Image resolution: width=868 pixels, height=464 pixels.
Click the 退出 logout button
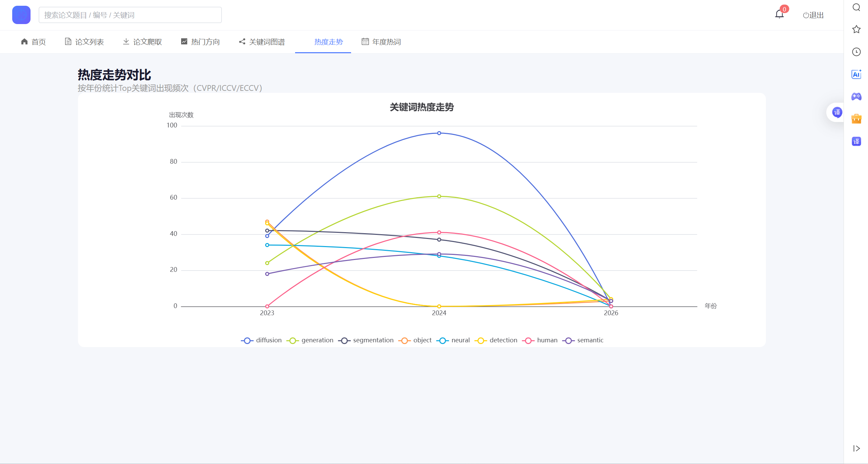(813, 15)
